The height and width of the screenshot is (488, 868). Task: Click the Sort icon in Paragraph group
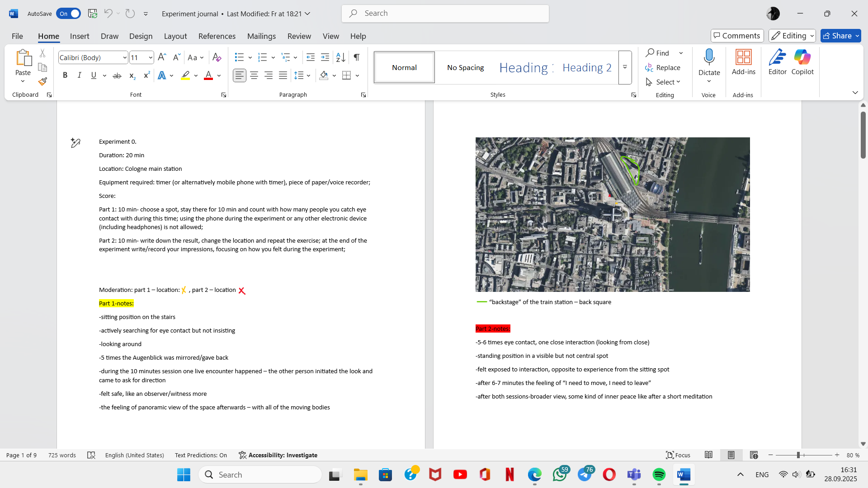(x=340, y=57)
